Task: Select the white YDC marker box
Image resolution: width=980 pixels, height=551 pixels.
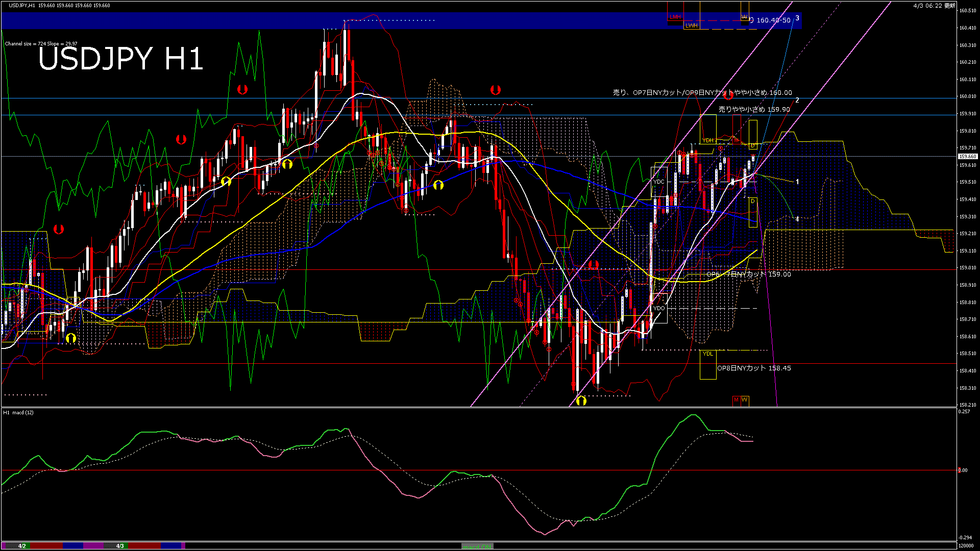Action: point(659,182)
